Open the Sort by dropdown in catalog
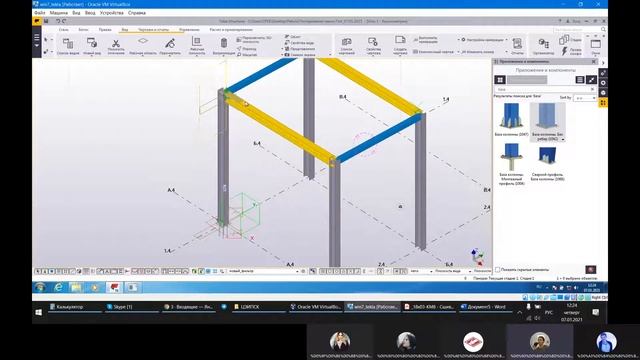Viewport: 640px width, 360px height. (584, 98)
